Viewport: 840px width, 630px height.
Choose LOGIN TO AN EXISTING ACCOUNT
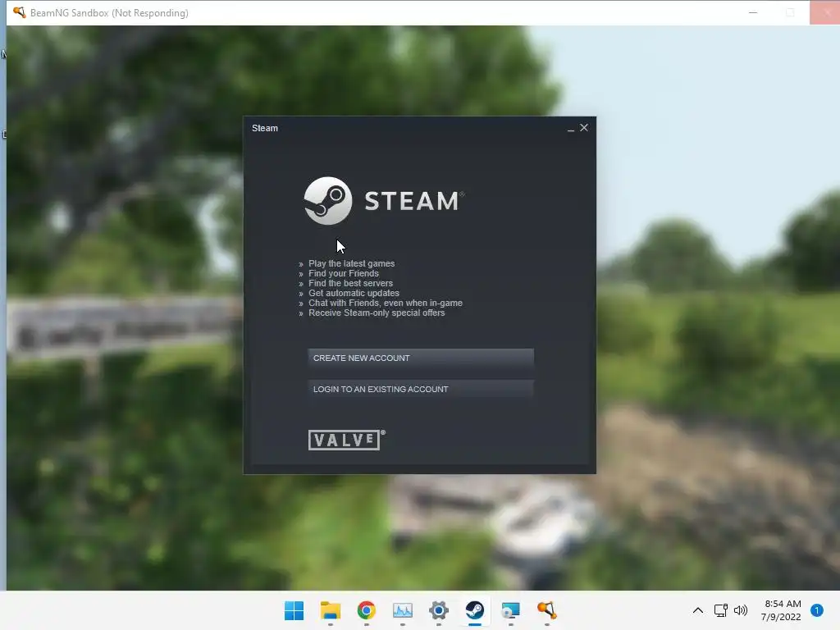(x=421, y=389)
